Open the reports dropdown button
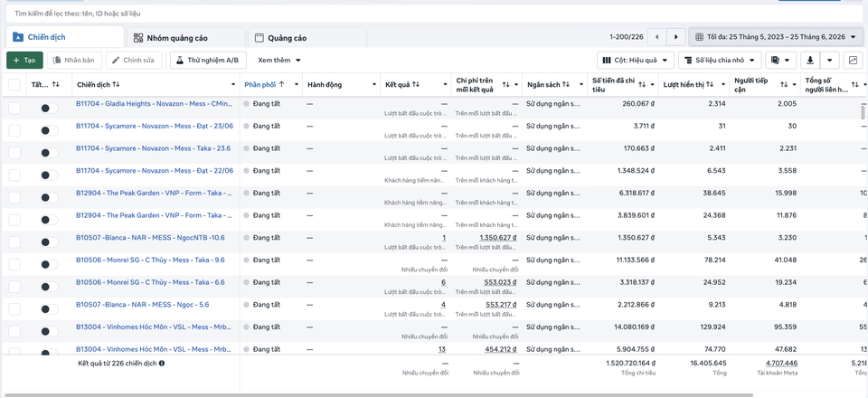 point(780,60)
